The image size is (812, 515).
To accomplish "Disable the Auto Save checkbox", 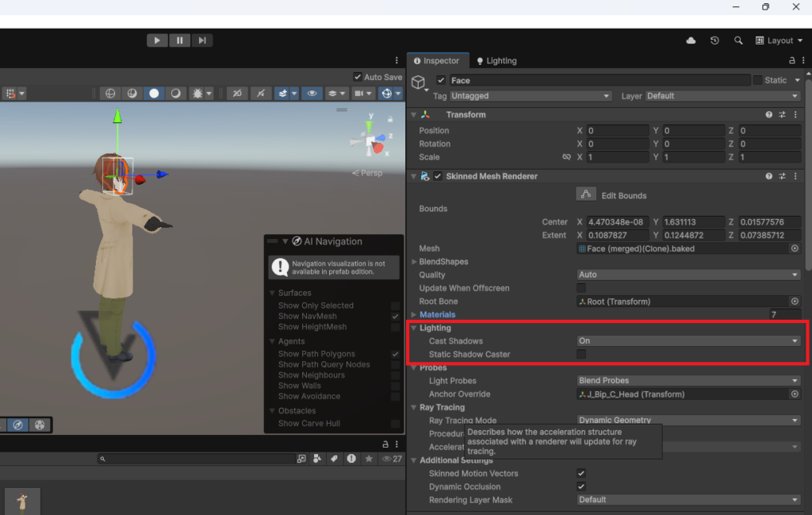I will click(x=358, y=77).
